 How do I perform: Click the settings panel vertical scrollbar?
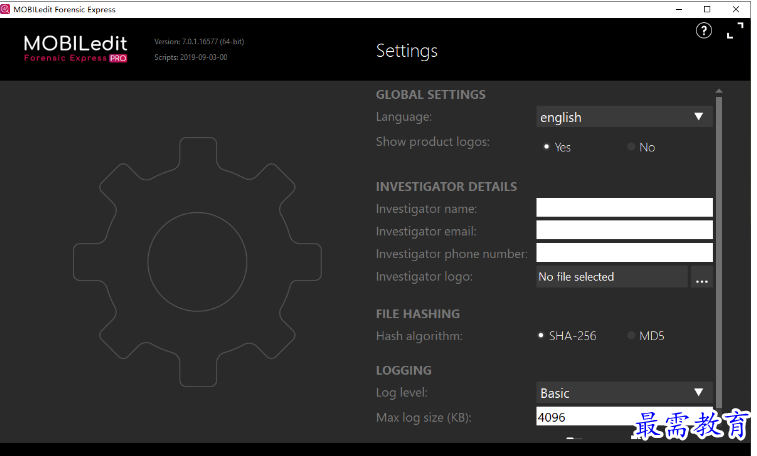tap(719, 251)
